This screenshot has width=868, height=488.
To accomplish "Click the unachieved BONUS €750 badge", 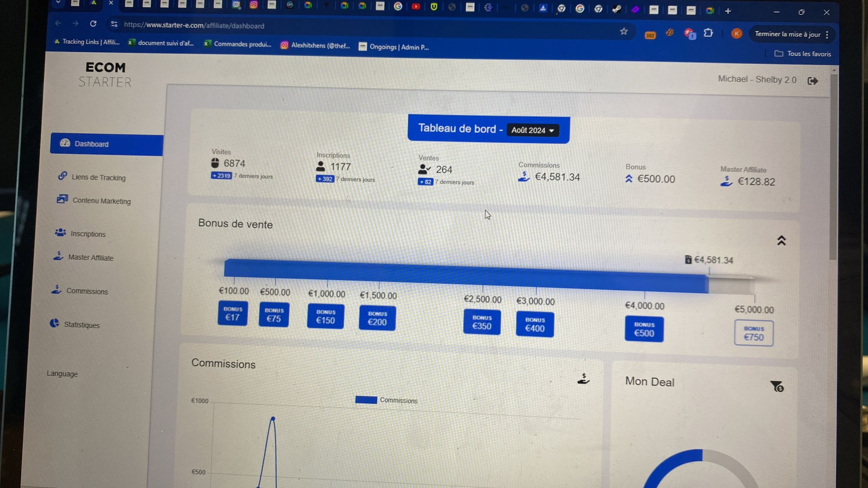I will 753,333.
